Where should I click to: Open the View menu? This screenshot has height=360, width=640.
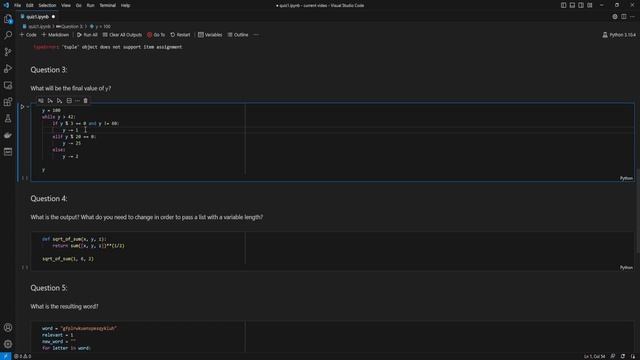click(66, 5)
